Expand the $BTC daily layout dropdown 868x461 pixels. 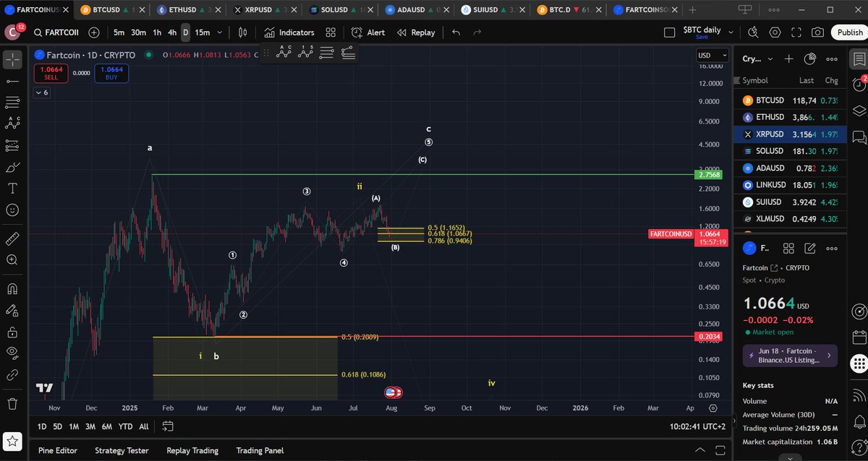tap(731, 33)
